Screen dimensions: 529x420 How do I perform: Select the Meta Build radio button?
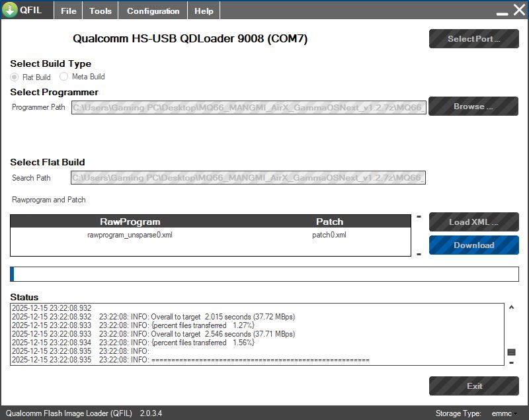64,76
